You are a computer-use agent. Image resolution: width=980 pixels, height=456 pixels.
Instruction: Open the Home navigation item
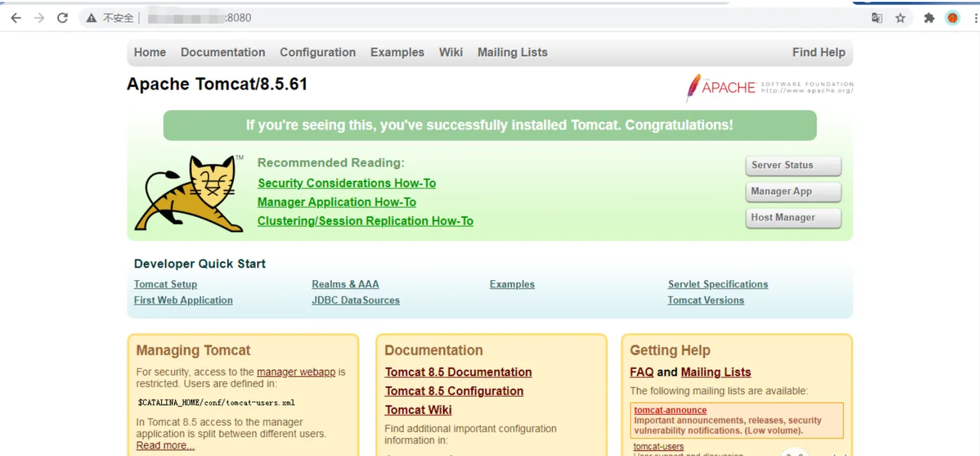coord(150,53)
